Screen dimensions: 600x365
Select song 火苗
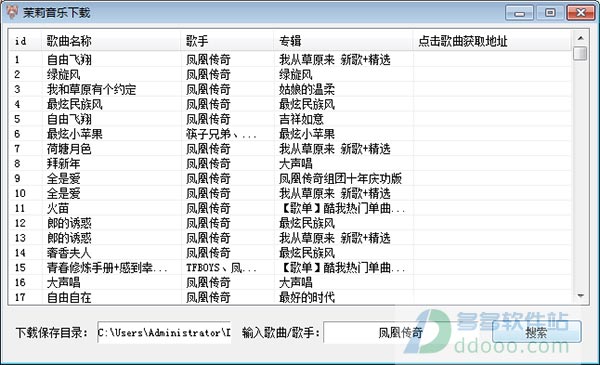point(58,209)
